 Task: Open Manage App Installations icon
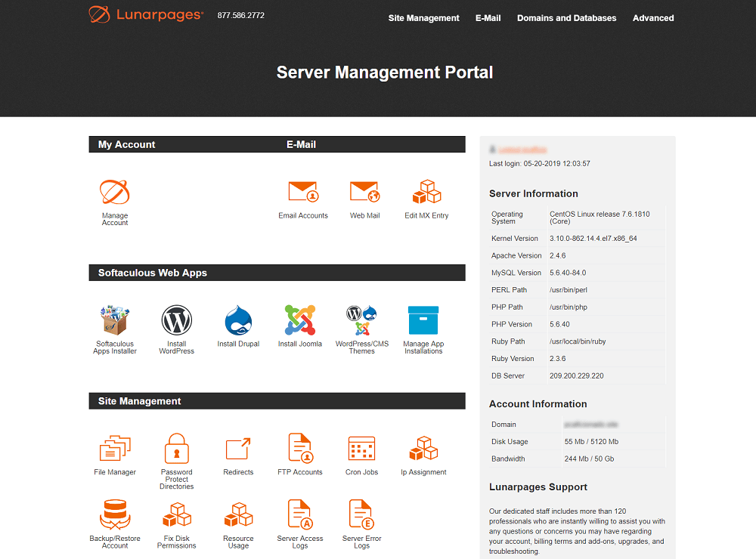point(423,320)
